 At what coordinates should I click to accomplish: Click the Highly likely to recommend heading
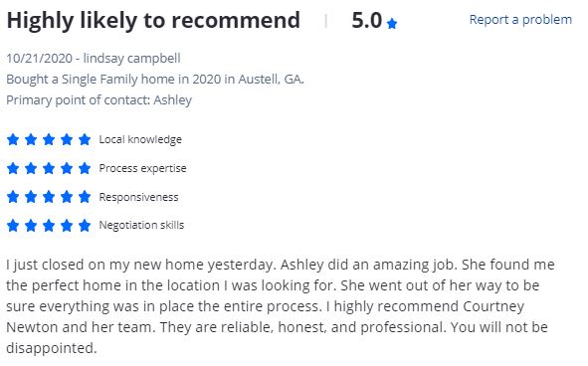point(153,20)
